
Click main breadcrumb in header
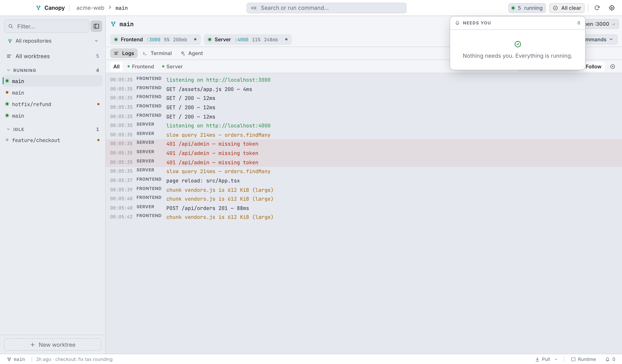122,8
